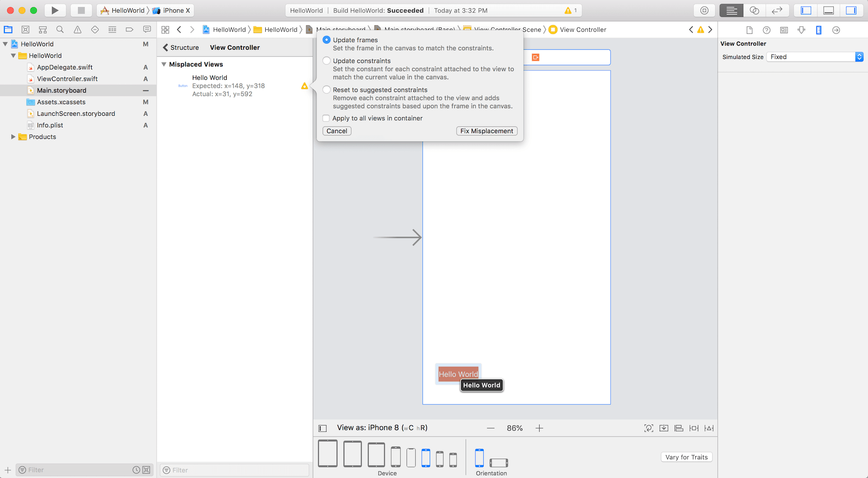Select the Update frames option

[x=326, y=40]
